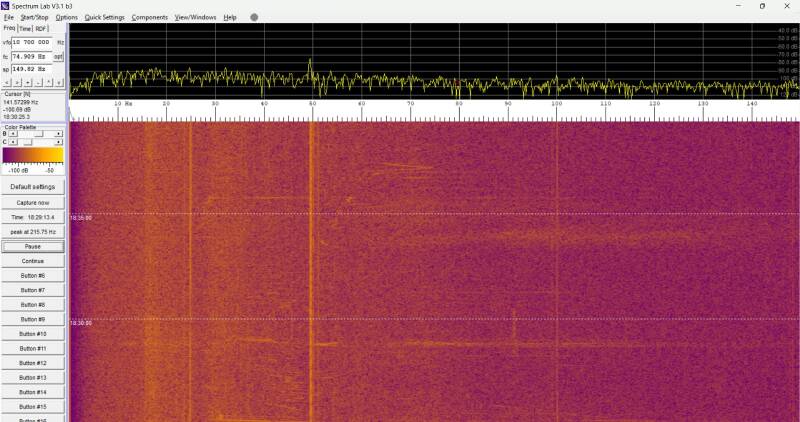Click Button #8
This screenshot has height=422, width=800.
click(33, 305)
